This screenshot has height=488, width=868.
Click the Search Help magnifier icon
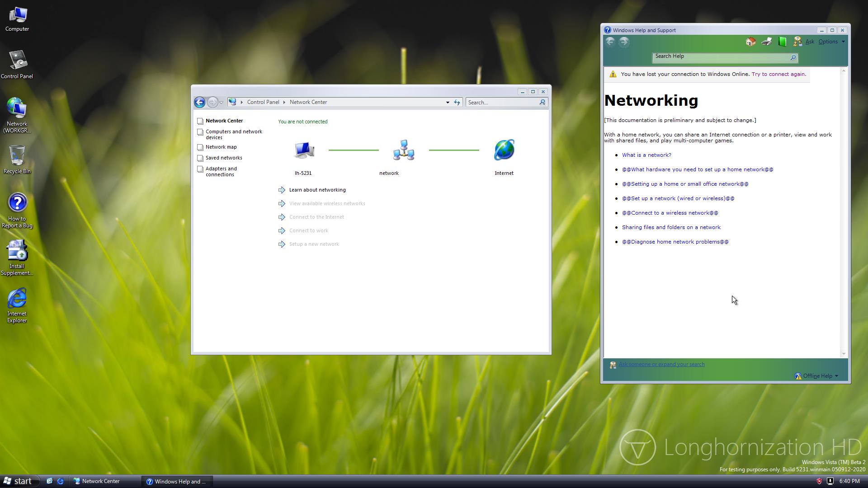pos(793,57)
